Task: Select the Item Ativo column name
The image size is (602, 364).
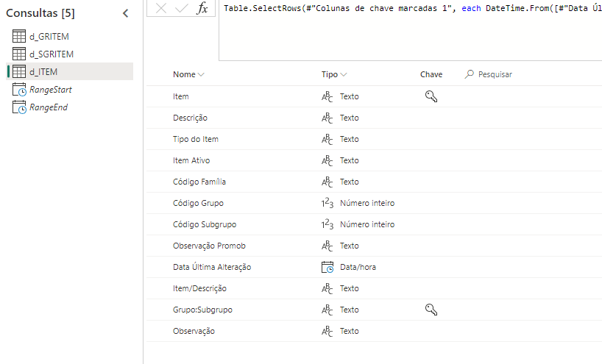Action: click(191, 161)
